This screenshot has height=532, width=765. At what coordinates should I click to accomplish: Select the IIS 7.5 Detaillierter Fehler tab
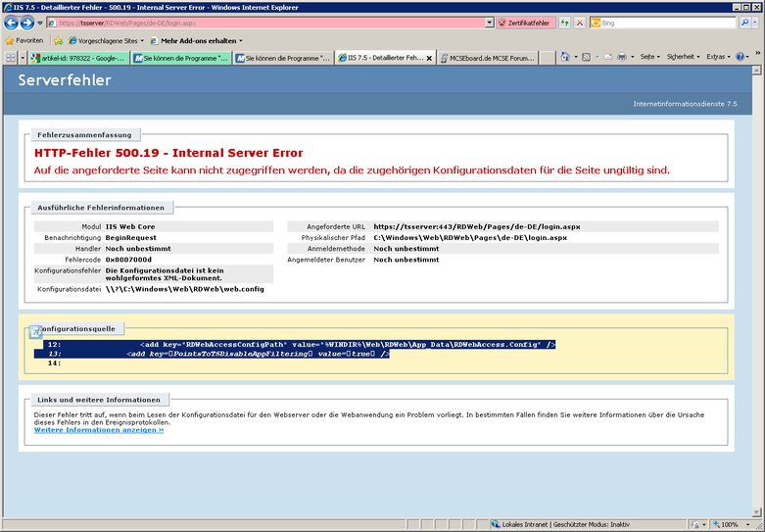[381, 58]
